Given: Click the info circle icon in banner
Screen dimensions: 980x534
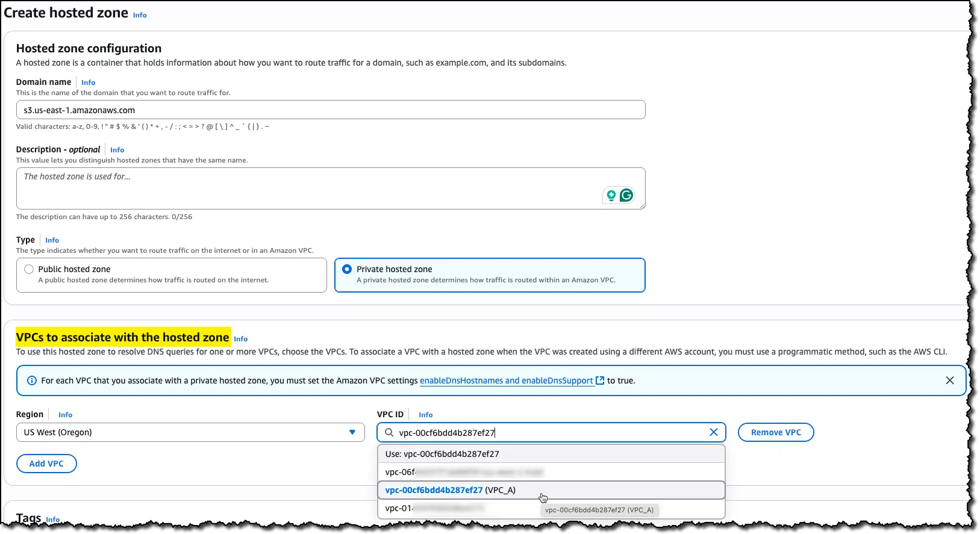Looking at the screenshot, I should [x=32, y=380].
